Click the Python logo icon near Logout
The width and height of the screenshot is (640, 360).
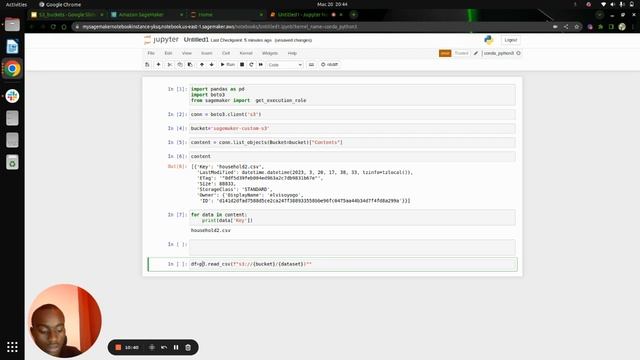tap(489, 40)
